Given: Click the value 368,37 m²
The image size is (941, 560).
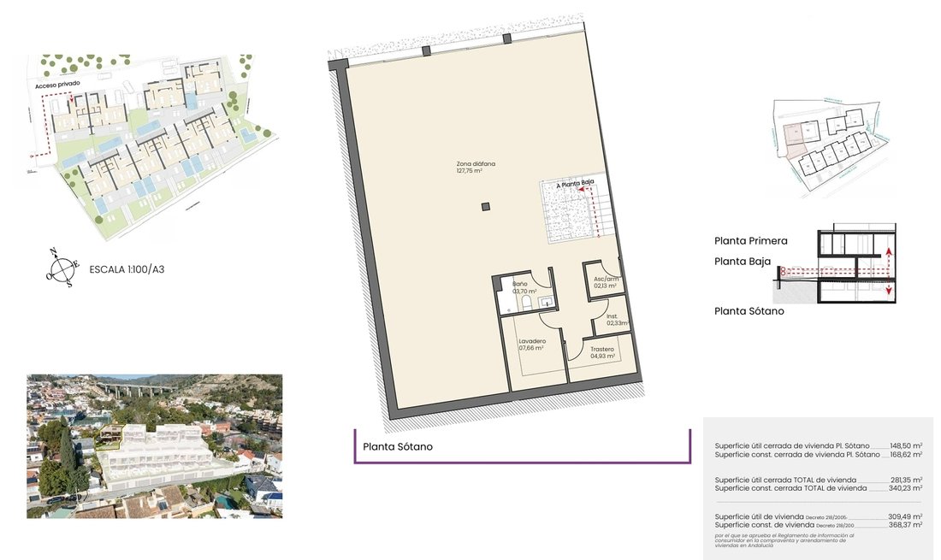Looking at the screenshot, I should (906, 525).
